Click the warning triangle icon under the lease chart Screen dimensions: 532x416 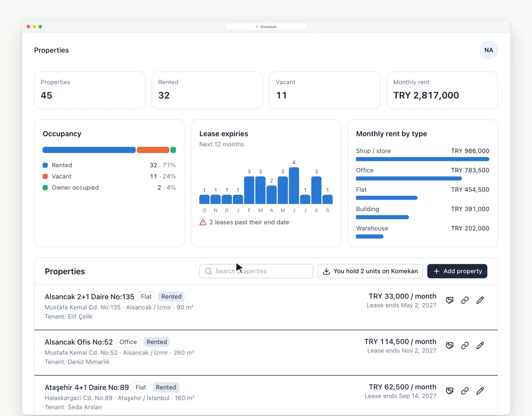click(203, 222)
